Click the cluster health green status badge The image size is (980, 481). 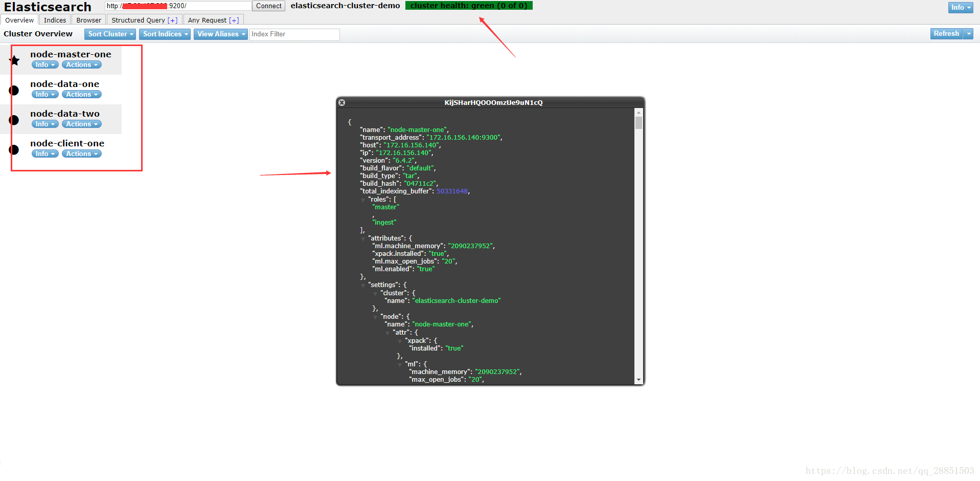tap(469, 6)
